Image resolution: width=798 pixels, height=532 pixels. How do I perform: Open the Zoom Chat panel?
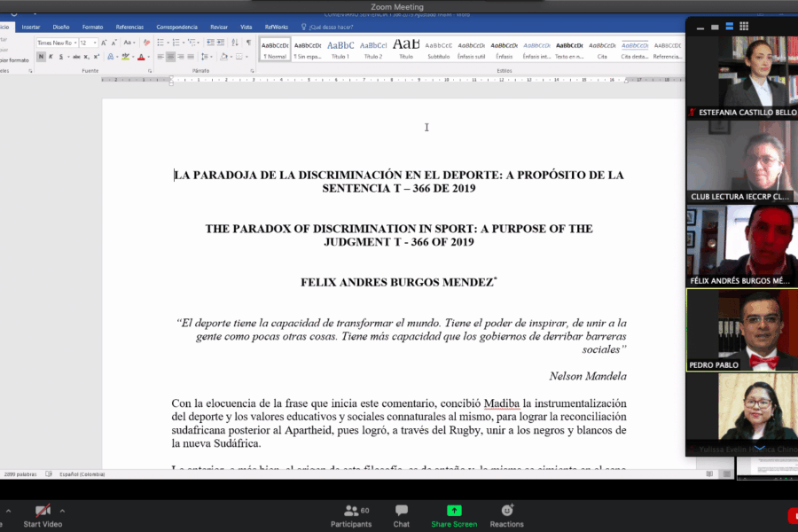(402, 511)
